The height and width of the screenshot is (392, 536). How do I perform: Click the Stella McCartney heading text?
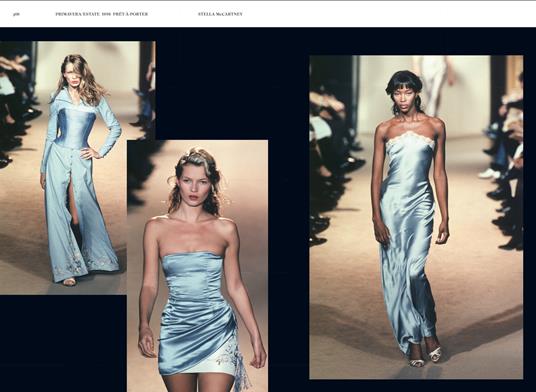coord(220,14)
